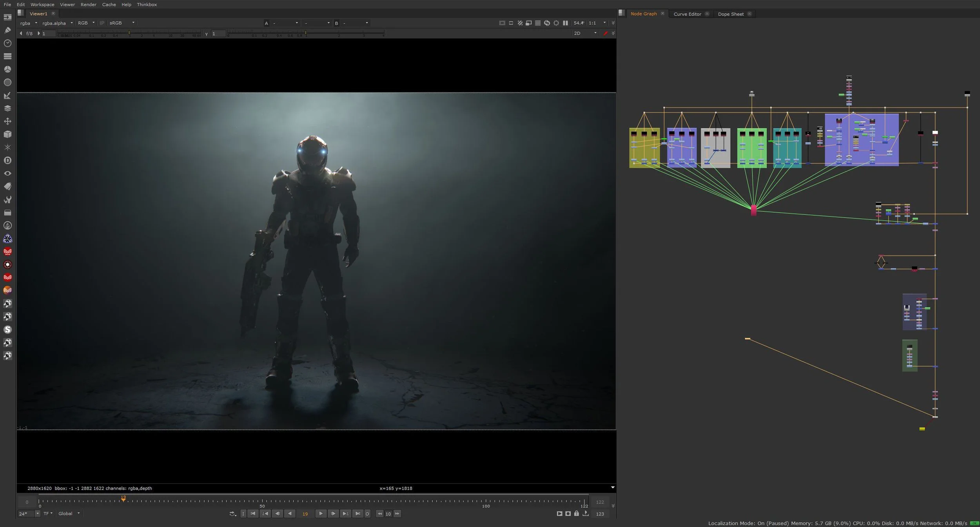Toggle the viewer pause button
This screenshot has width=980, height=527.
click(x=565, y=23)
